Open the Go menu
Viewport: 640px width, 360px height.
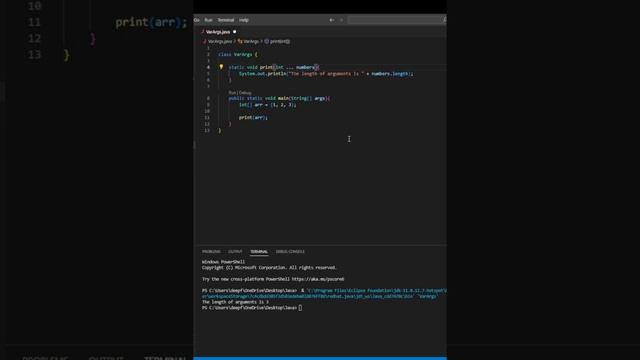197,20
